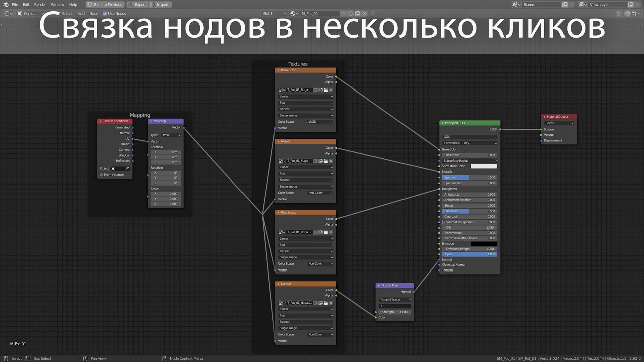This screenshot has height=362, width=644.
Task: Open the Render menu
Action: 40,4
